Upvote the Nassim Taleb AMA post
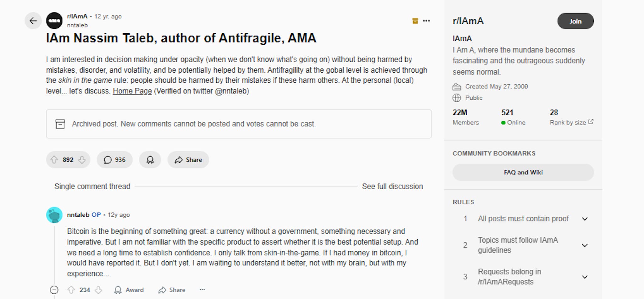The height and width of the screenshot is (299, 644). click(54, 160)
